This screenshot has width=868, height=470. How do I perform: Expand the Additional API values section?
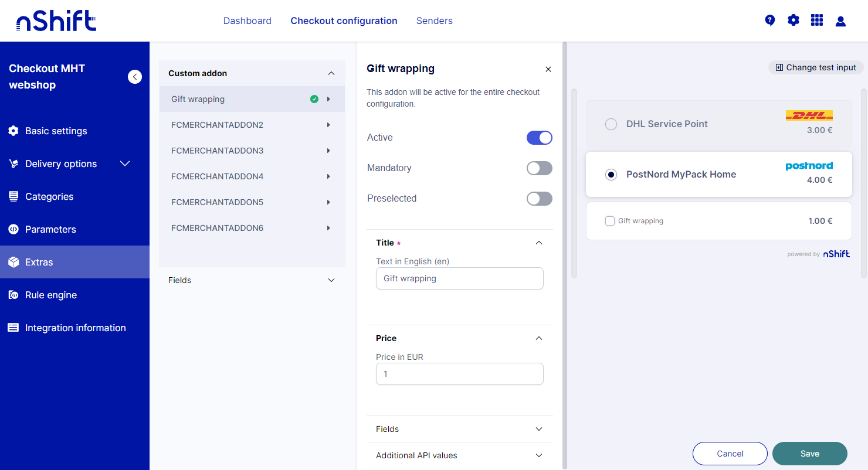[539, 455]
